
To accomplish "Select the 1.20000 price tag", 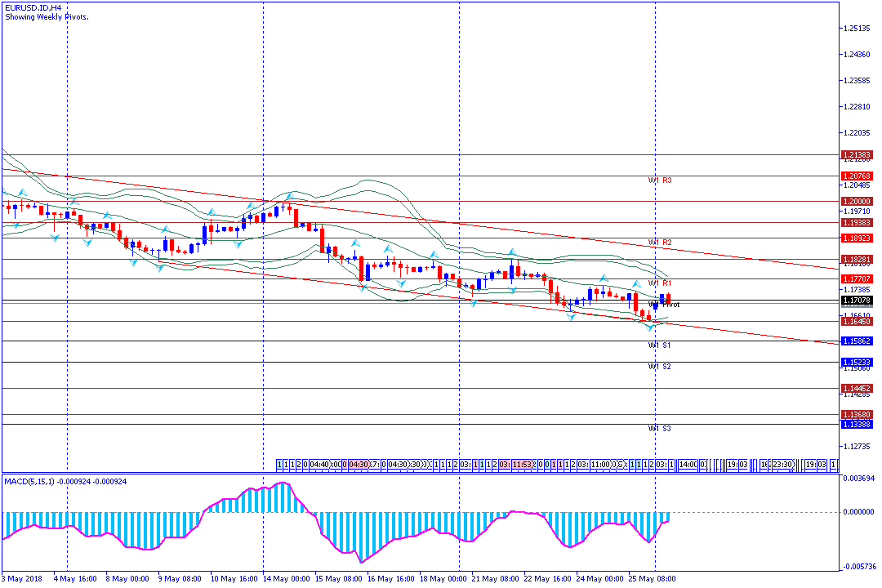I will coord(857,202).
